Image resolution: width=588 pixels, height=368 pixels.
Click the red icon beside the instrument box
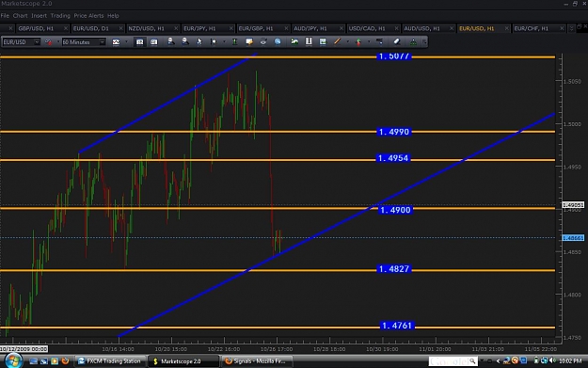click(48, 42)
